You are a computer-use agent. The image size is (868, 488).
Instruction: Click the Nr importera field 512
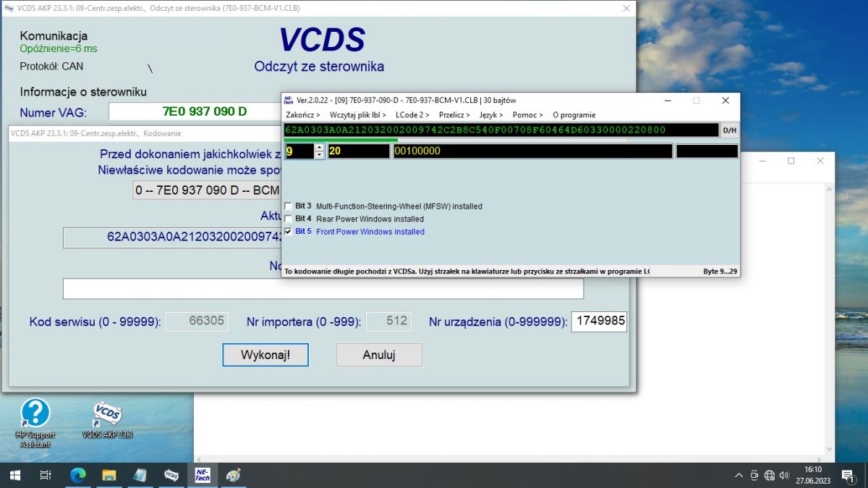(388, 321)
